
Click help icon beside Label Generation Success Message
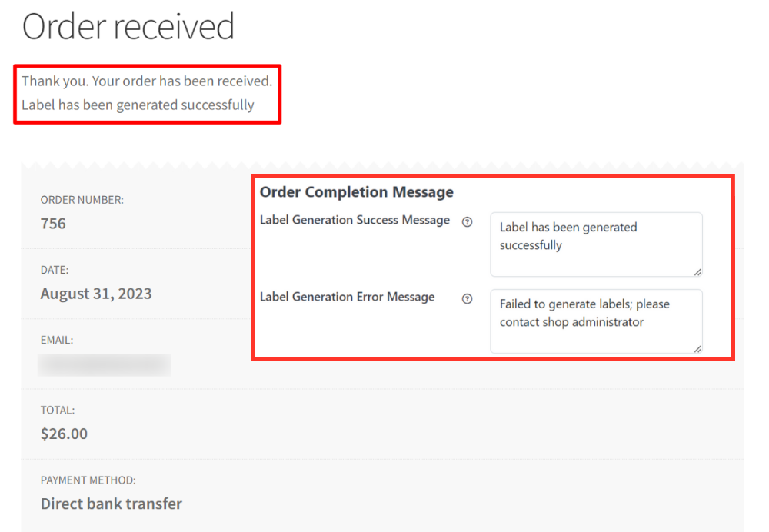click(x=467, y=221)
